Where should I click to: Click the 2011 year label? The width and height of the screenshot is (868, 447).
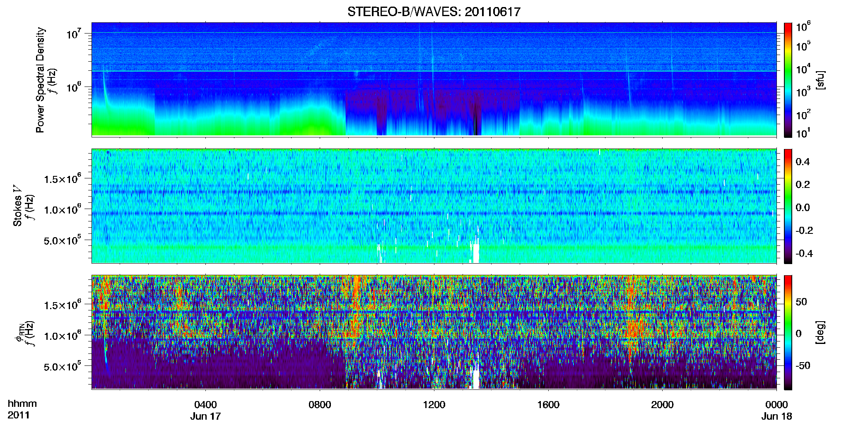click(19, 415)
